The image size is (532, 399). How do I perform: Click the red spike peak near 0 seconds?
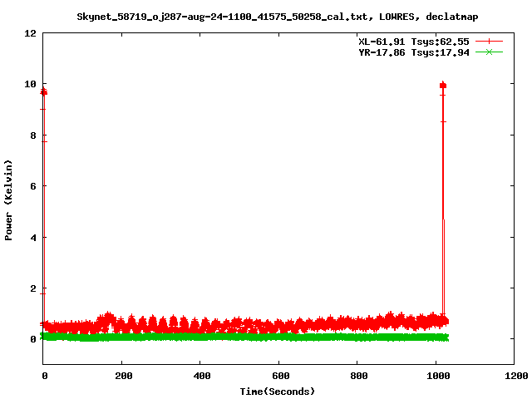pos(43,91)
